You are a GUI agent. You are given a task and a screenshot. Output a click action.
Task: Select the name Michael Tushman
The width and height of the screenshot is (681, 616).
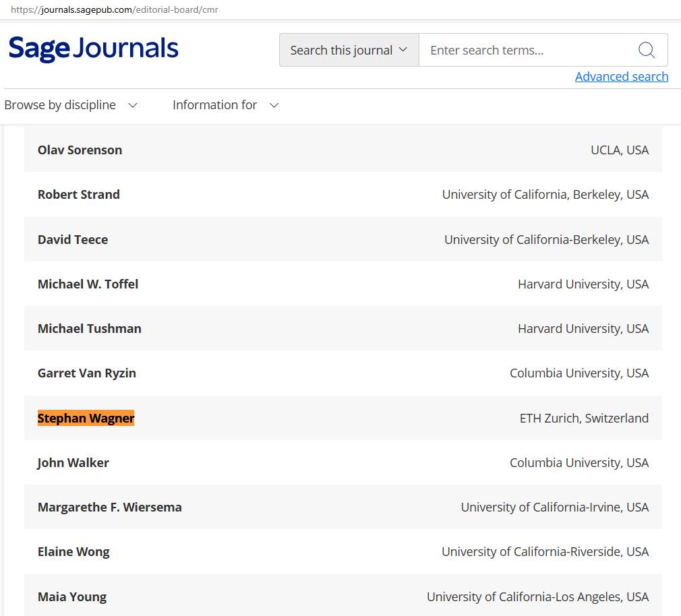[x=90, y=329]
